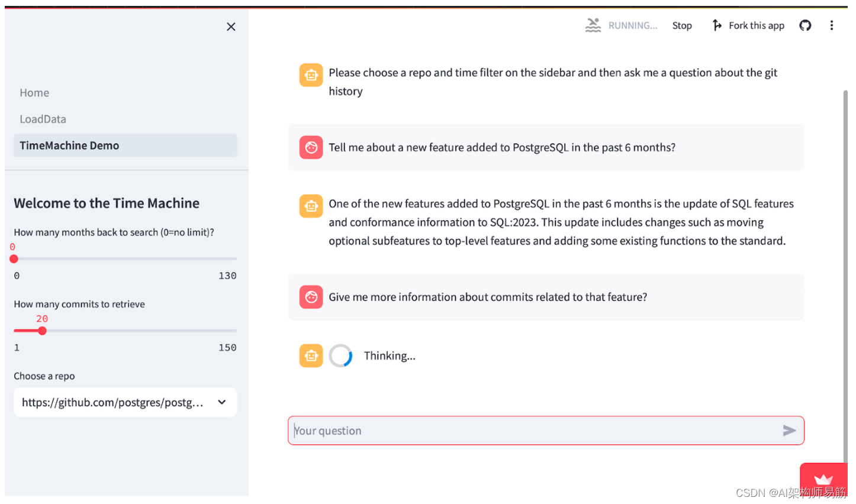Expand the Choose a repo dropdown
856x504 pixels.
coord(125,402)
